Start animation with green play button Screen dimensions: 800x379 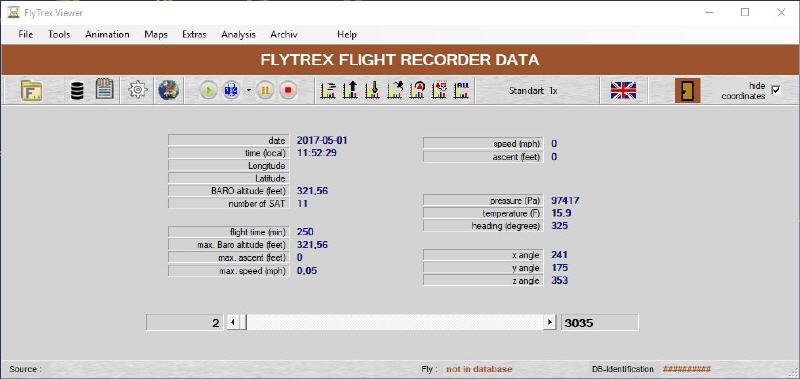(208, 91)
